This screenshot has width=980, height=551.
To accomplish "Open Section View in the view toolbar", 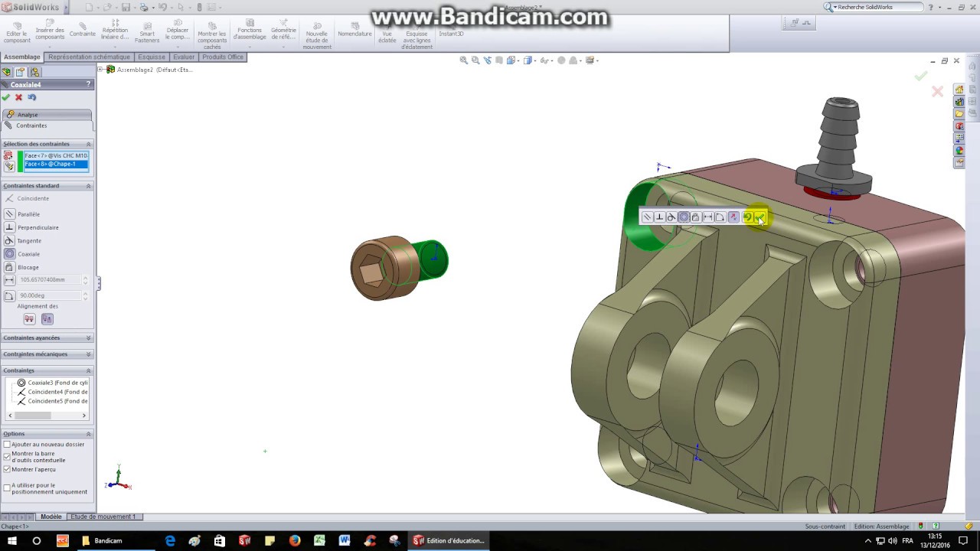I will click(x=499, y=60).
